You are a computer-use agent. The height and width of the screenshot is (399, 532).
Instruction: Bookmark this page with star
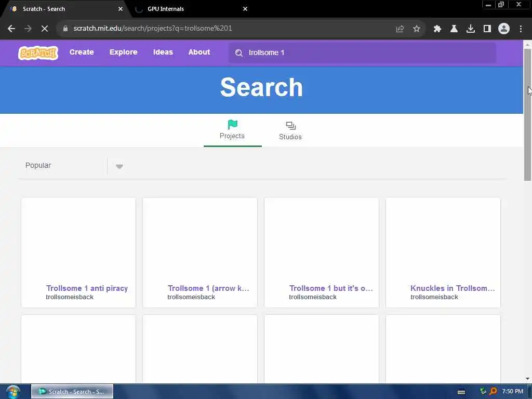(x=417, y=29)
